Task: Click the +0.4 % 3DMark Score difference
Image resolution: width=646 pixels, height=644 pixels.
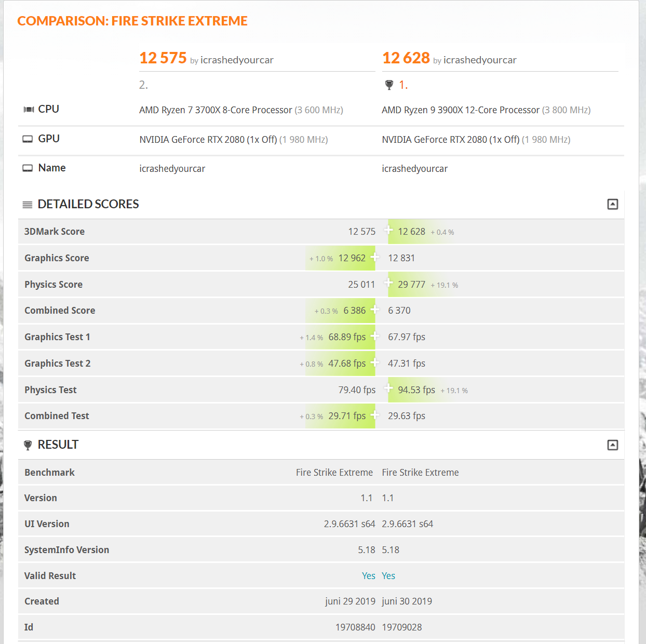Action: (442, 232)
